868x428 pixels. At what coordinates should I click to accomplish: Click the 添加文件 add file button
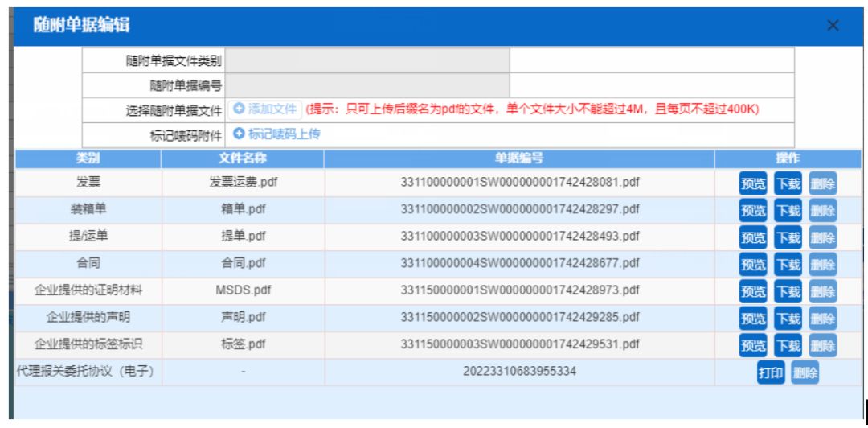266,109
